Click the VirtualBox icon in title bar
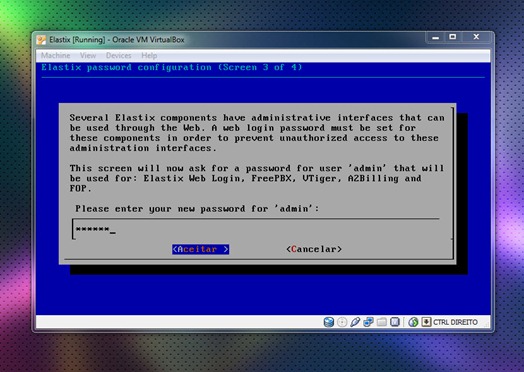 tap(41, 40)
